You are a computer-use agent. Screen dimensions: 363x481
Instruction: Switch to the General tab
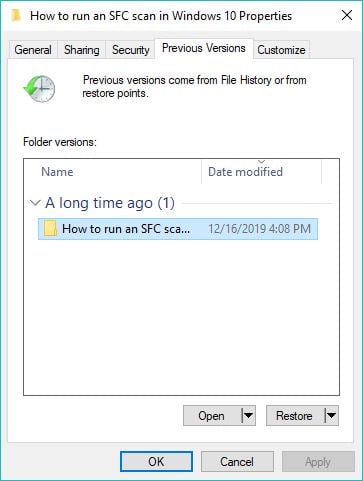(33, 50)
